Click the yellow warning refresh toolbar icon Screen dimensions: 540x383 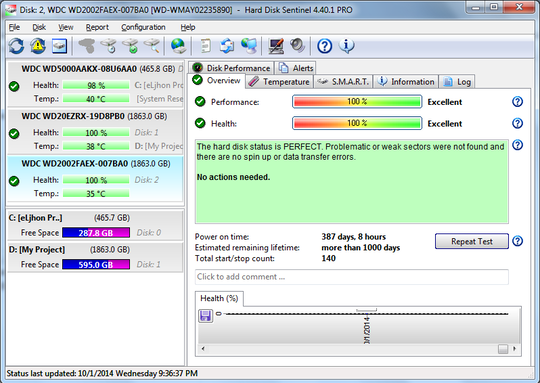coord(38,46)
